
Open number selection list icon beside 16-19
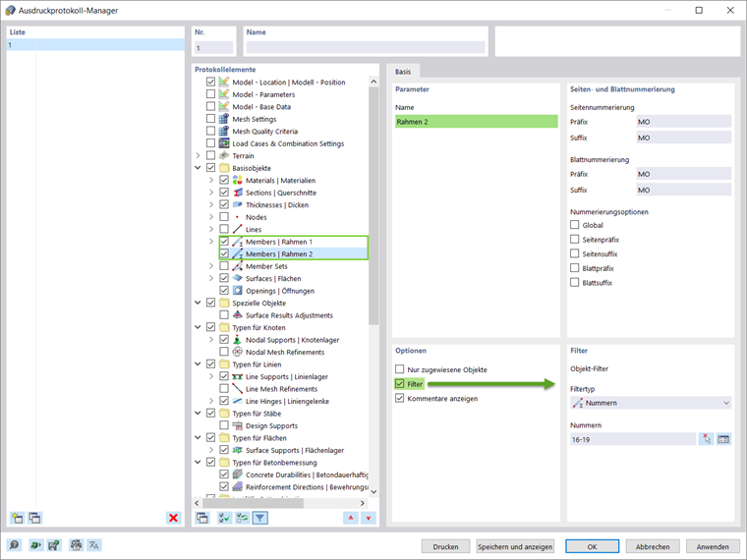click(723, 439)
